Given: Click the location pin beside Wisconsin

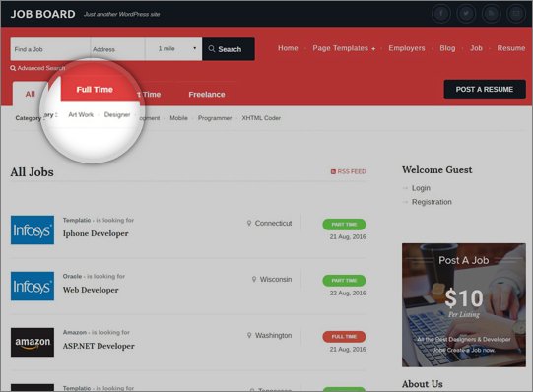Looking at the screenshot, I should click(x=254, y=279).
